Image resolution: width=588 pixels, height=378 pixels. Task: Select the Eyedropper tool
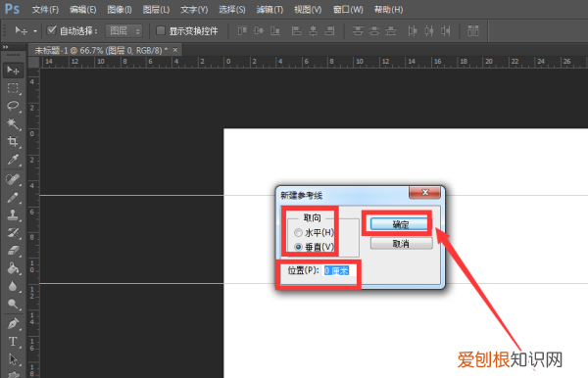[x=13, y=160]
